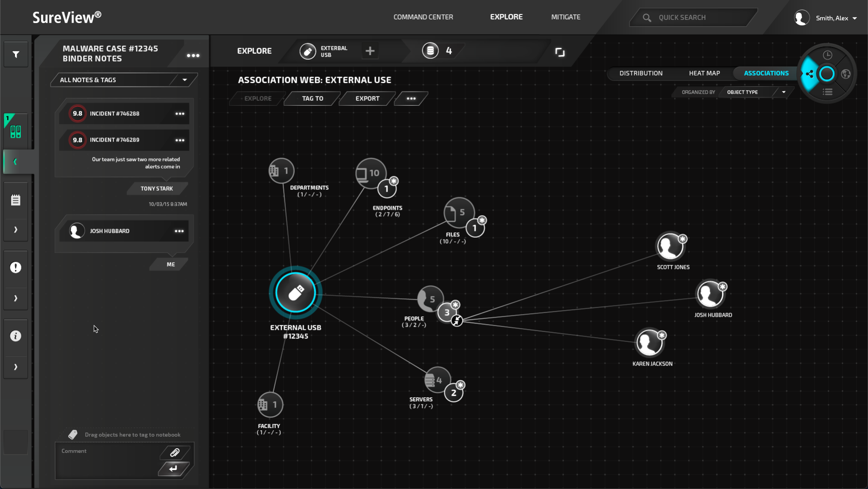Image resolution: width=868 pixels, height=489 pixels.
Task: Open the Mitigate top menu
Action: (x=566, y=17)
